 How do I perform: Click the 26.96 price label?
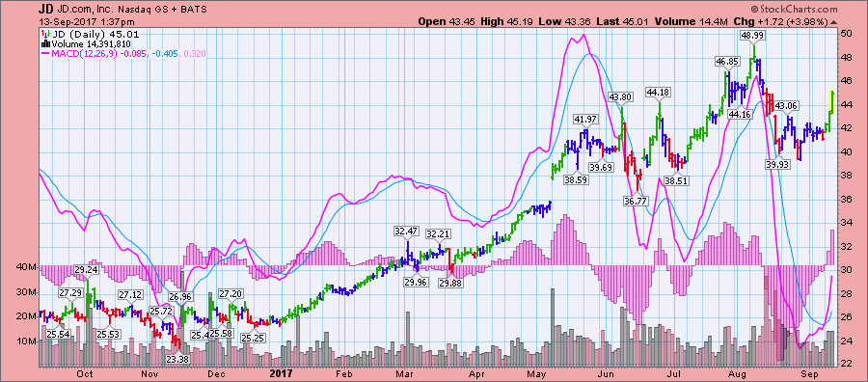180,297
